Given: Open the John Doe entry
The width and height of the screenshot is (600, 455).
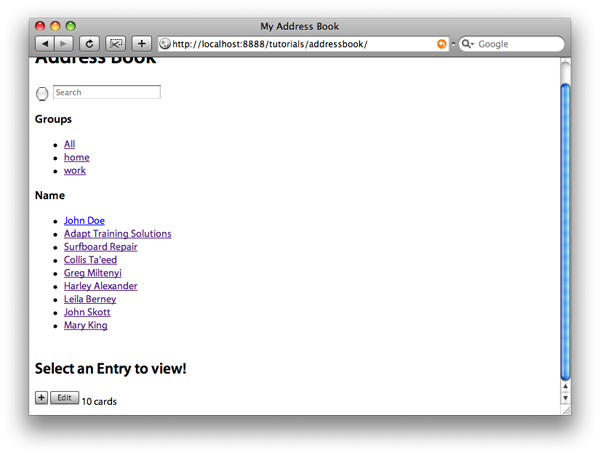Looking at the screenshot, I should pyautogui.click(x=84, y=220).
